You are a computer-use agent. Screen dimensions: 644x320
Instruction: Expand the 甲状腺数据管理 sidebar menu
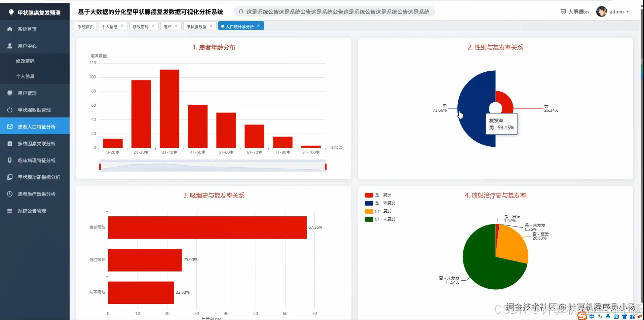pyautogui.click(x=35, y=110)
